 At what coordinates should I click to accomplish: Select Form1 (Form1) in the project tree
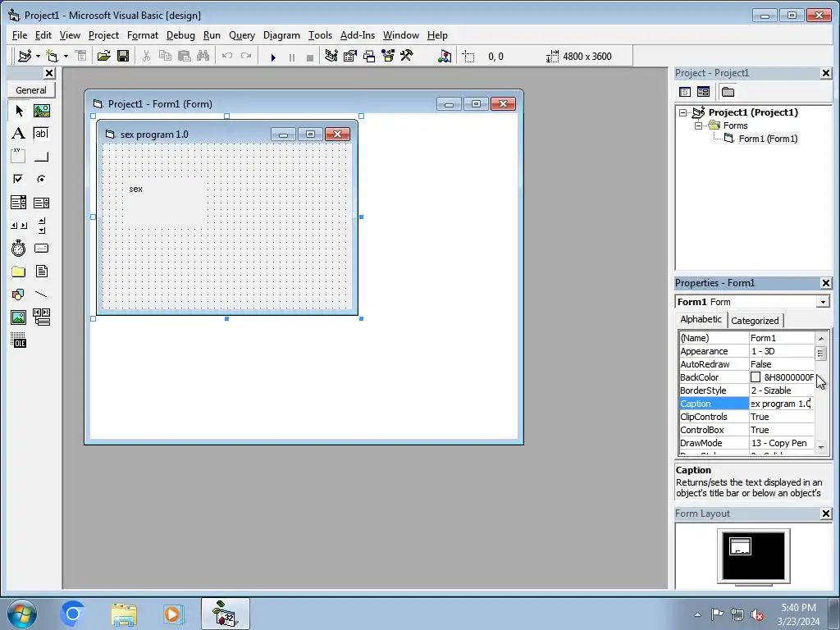point(768,139)
